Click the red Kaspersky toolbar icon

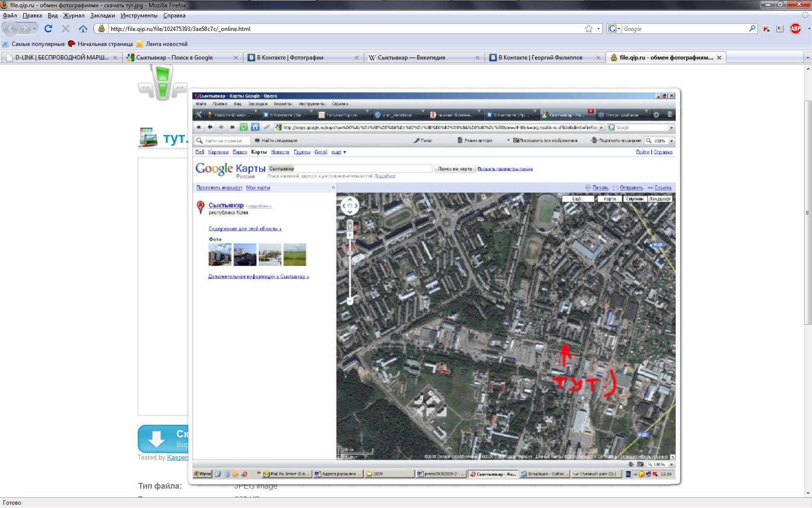coord(767,29)
